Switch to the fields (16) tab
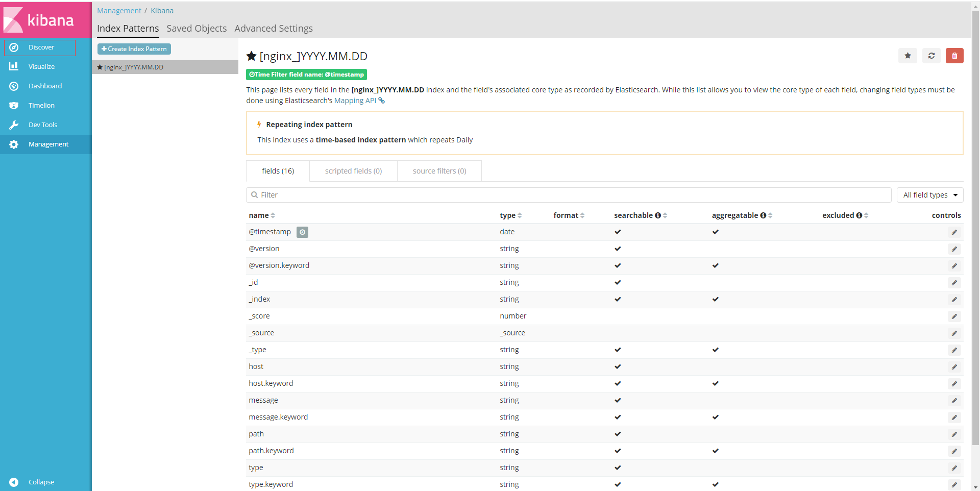This screenshot has width=980, height=491. (x=278, y=171)
